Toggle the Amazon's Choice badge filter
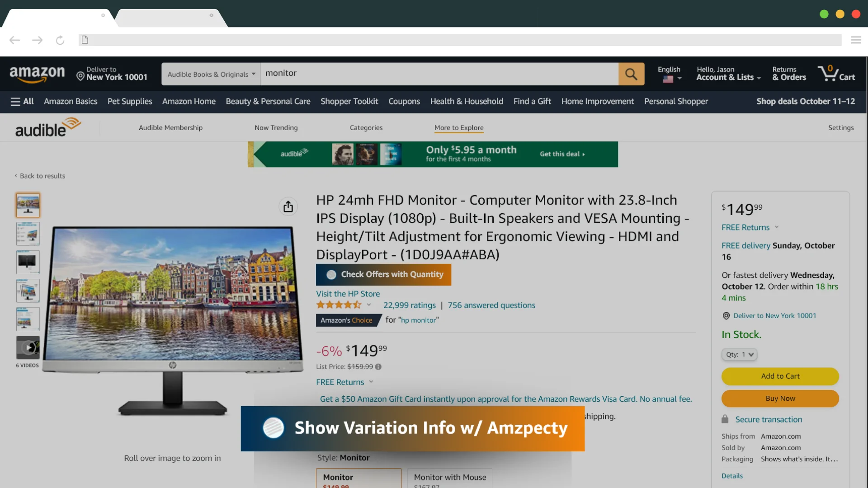The height and width of the screenshot is (488, 868). (346, 320)
